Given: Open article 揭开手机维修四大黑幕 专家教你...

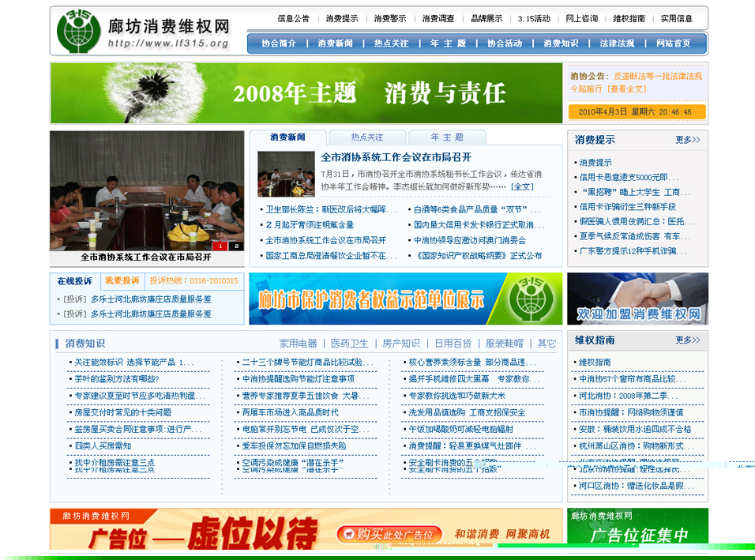Looking at the screenshot, I should coord(475,379).
